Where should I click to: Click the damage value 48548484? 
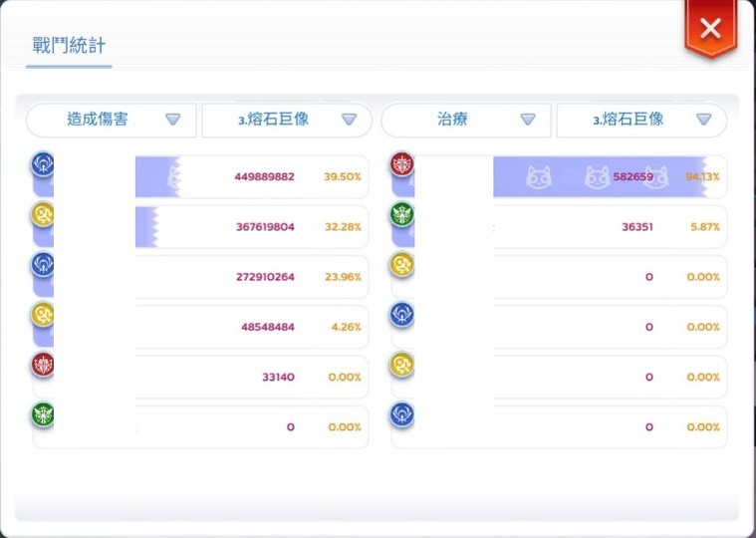coord(268,328)
